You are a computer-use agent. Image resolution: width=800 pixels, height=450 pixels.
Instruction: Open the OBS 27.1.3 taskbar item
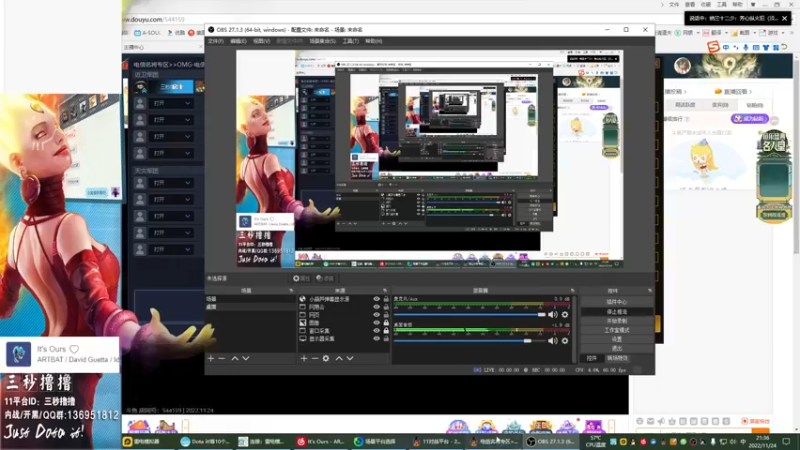coord(550,441)
